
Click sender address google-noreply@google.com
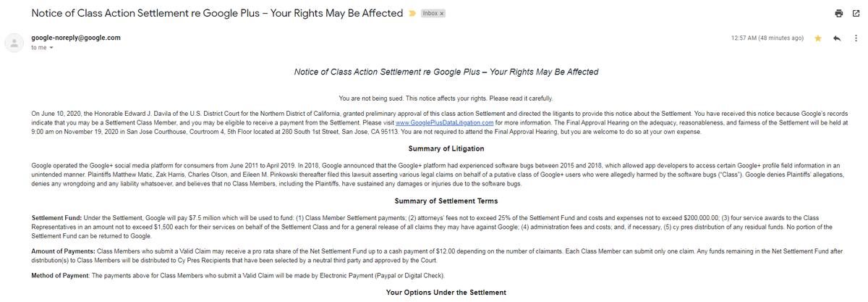(x=76, y=37)
